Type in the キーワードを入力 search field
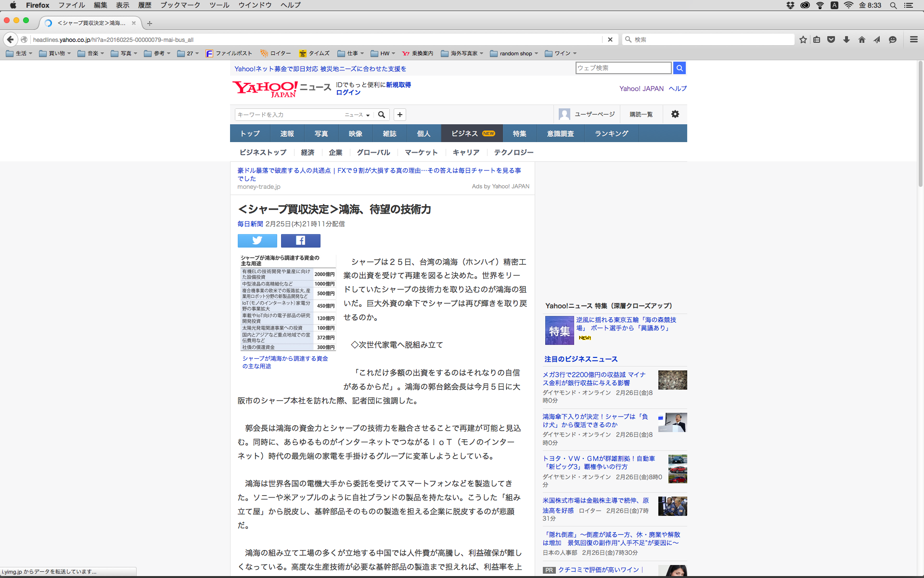The height and width of the screenshot is (578, 924). pyautogui.click(x=288, y=115)
